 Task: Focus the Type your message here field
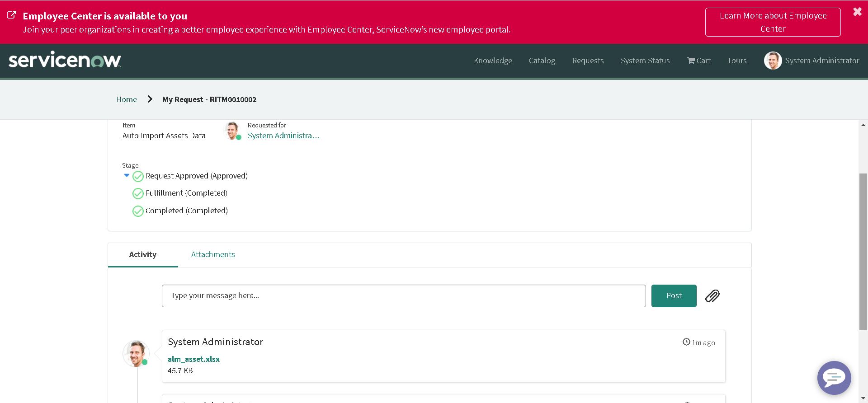pos(404,296)
